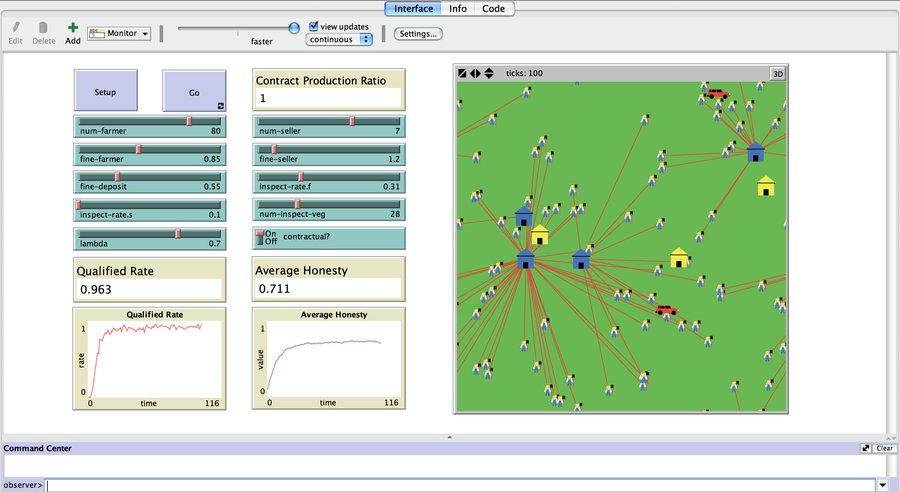Click the Command Center layout toggle icon
The width and height of the screenshot is (900, 492).
pyautogui.click(x=866, y=448)
